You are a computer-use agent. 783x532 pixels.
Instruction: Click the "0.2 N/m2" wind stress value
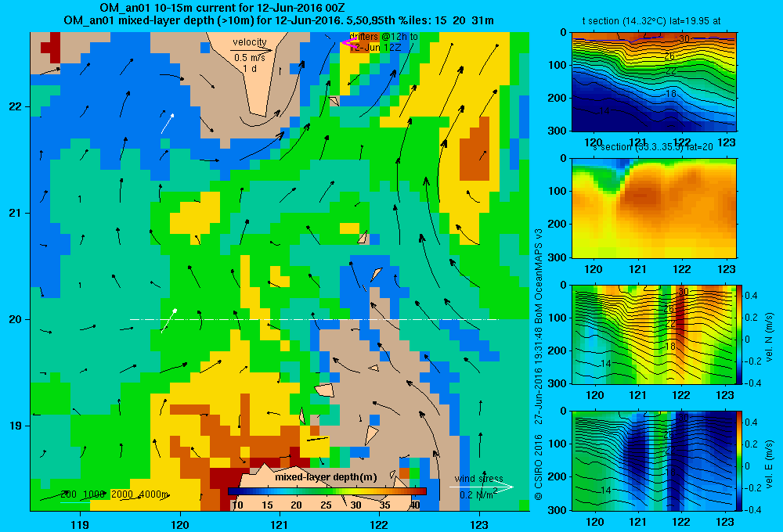(x=479, y=494)
